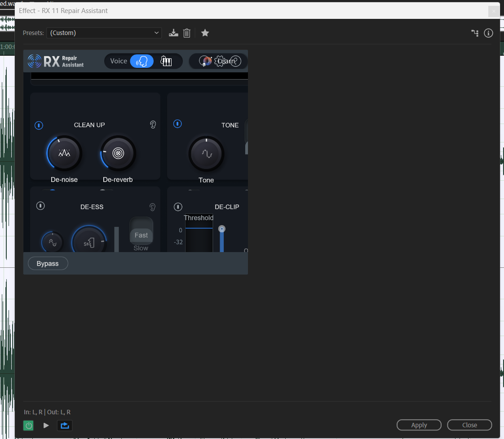Adjust the De-clip Threshold slider
Screen dimensions: 504x439
click(x=221, y=229)
